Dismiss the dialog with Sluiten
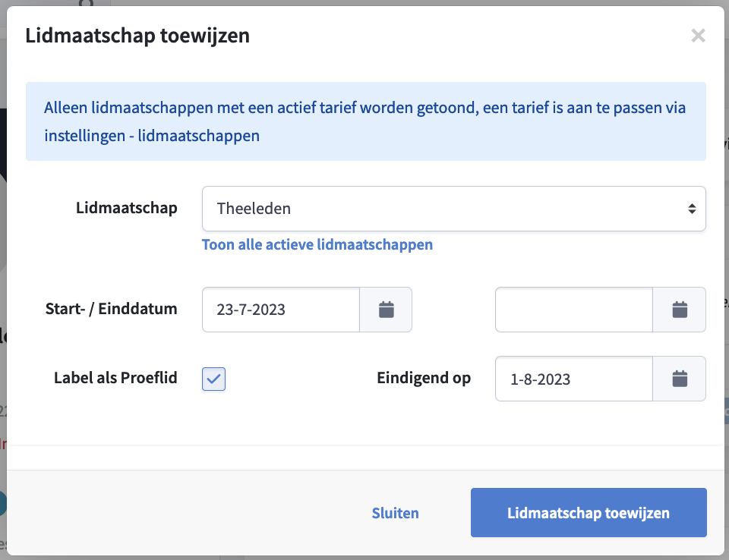729x560 pixels. pos(395,513)
